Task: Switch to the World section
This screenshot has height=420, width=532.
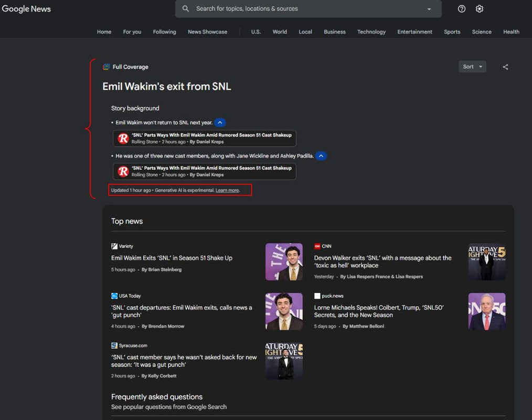Action: [x=280, y=31]
